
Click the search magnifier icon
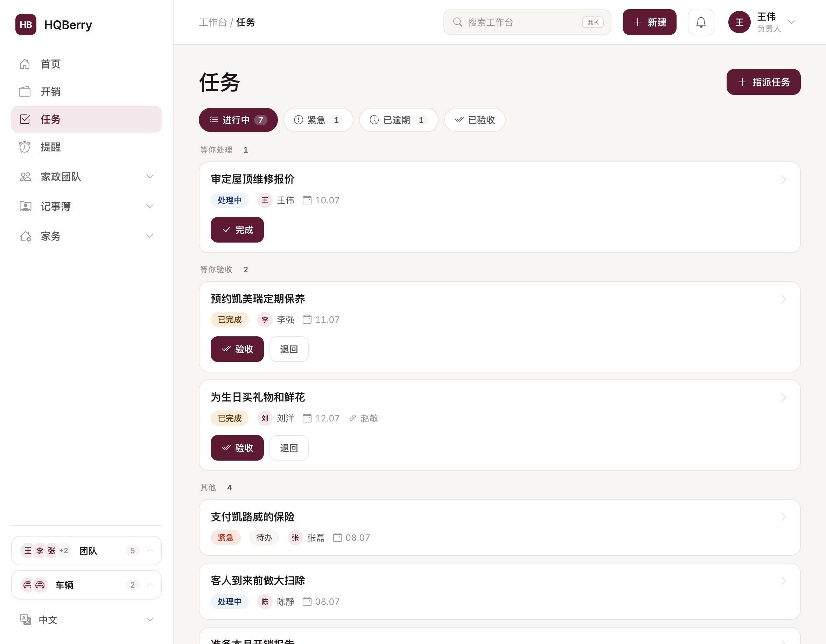coord(458,22)
